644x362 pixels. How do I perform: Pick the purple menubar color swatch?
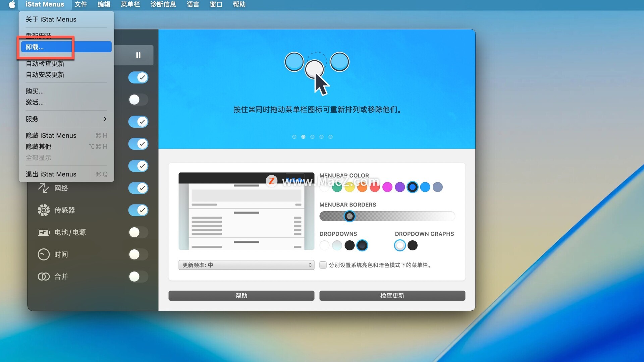pyautogui.click(x=400, y=187)
